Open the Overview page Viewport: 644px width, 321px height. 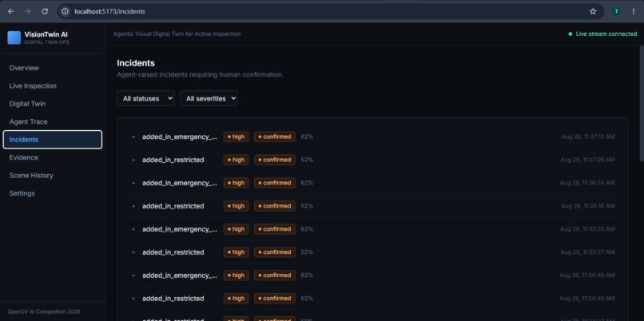pyautogui.click(x=53, y=68)
